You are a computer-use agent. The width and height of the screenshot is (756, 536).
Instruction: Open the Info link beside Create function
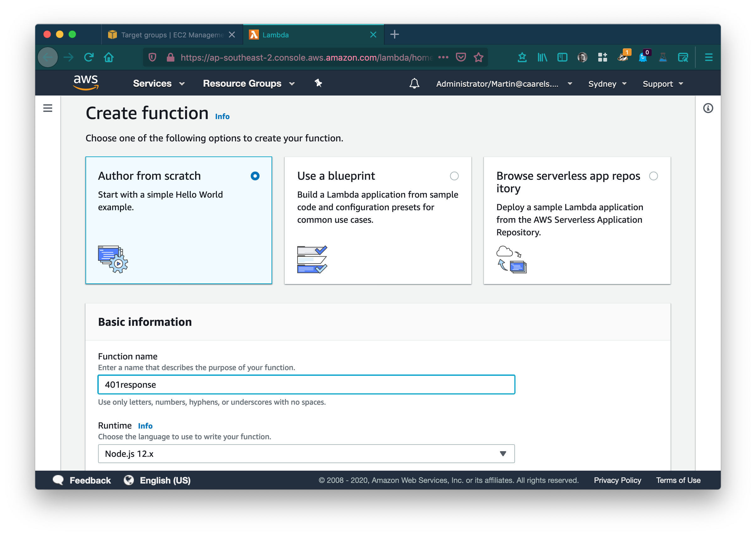pyautogui.click(x=222, y=116)
